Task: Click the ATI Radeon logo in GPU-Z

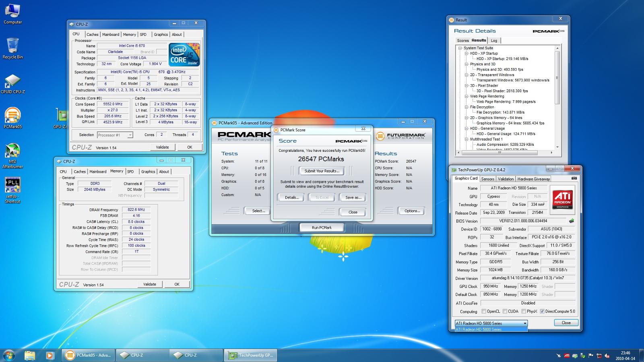Action: 562,199
